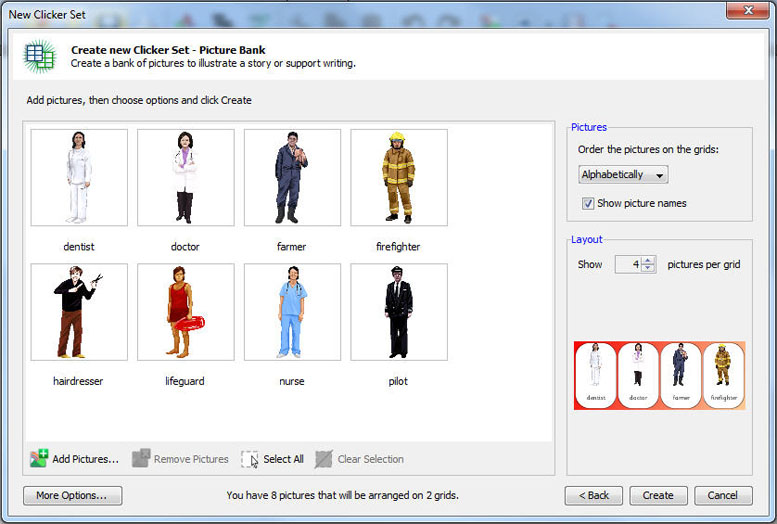This screenshot has height=524, width=777.
Task: Click the Remove Pictures label
Action: click(191, 459)
